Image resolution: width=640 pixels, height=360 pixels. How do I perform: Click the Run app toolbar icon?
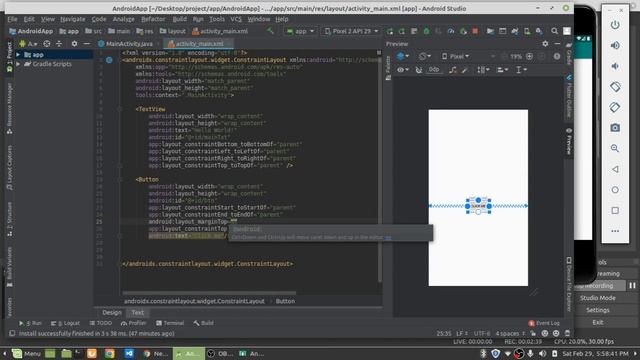(390, 31)
